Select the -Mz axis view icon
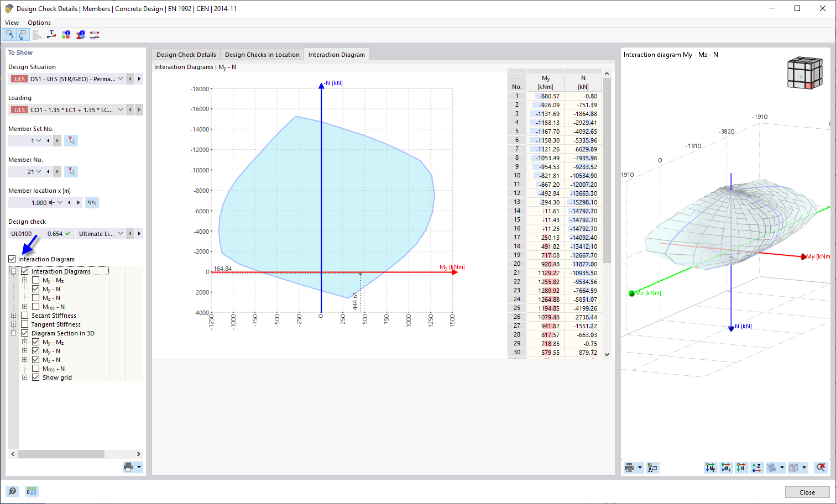This screenshot has height=504, width=836. point(726,467)
